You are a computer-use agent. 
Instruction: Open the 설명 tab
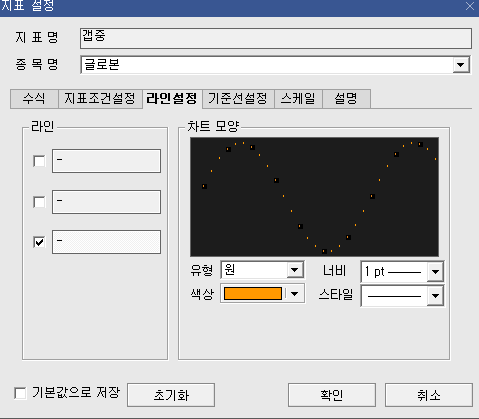[346, 99]
